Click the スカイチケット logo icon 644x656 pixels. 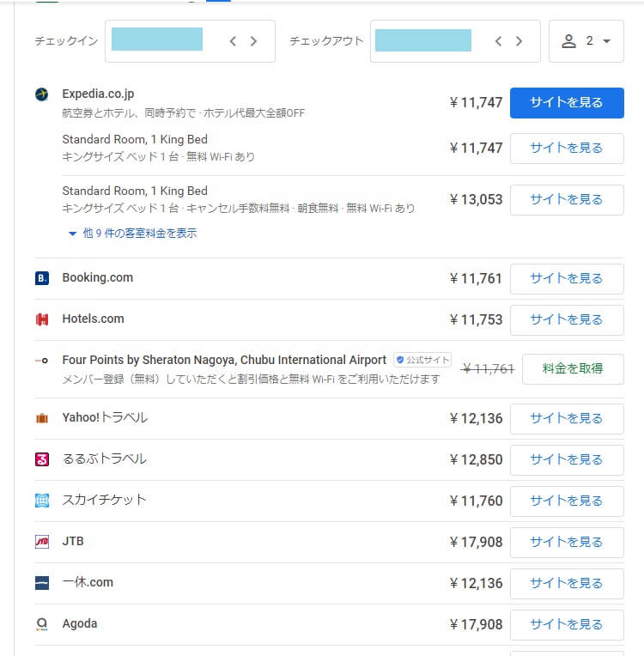(x=42, y=500)
